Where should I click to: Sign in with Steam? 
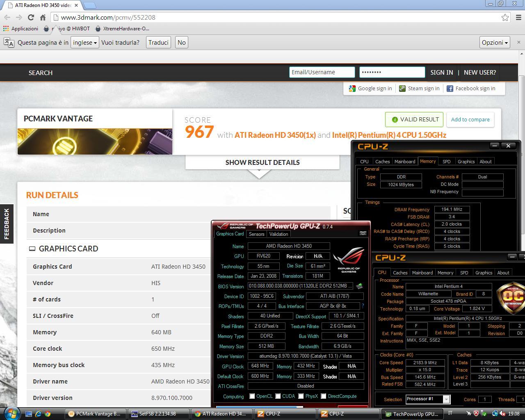[x=419, y=88]
